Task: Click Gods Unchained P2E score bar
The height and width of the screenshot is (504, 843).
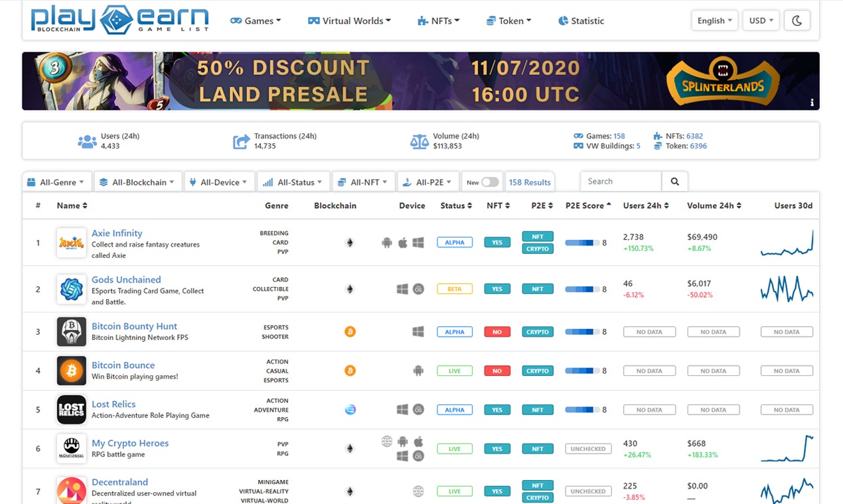Action: coord(582,289)
